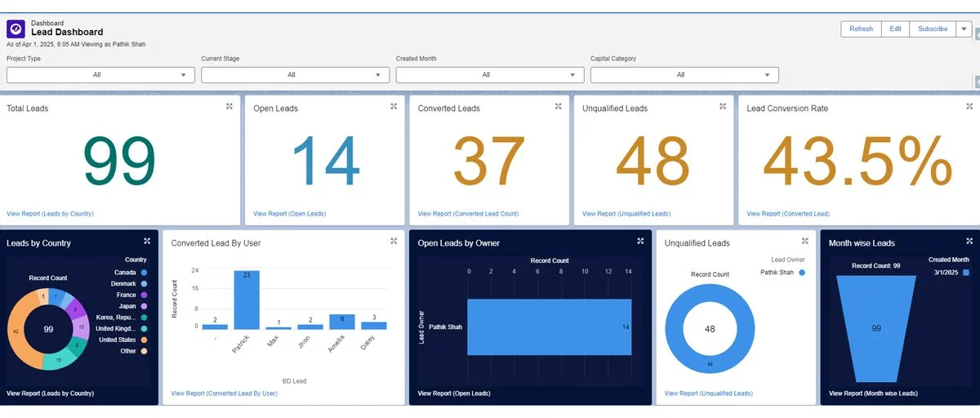Viewport: 980px width, 418px height.
Task: Open the more actions arrow beside Subscribe
Action: pyautogui.click(x=964, y=29)
